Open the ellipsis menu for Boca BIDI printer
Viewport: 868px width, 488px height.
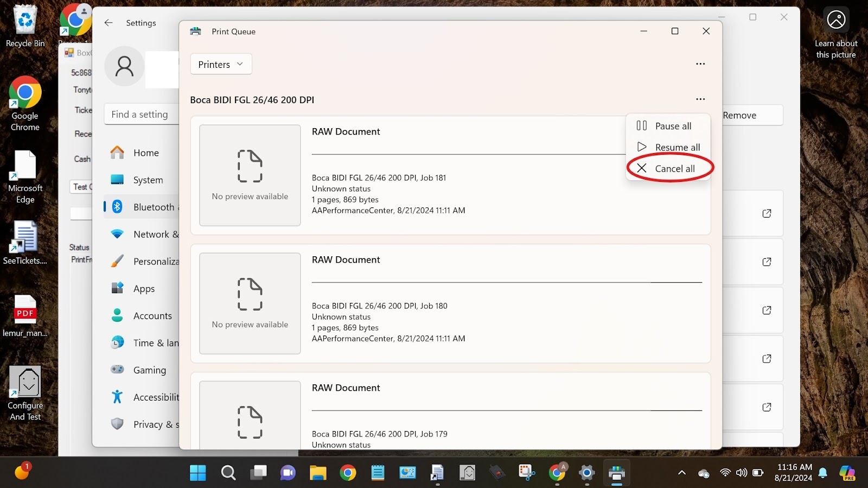click(700, 99)
